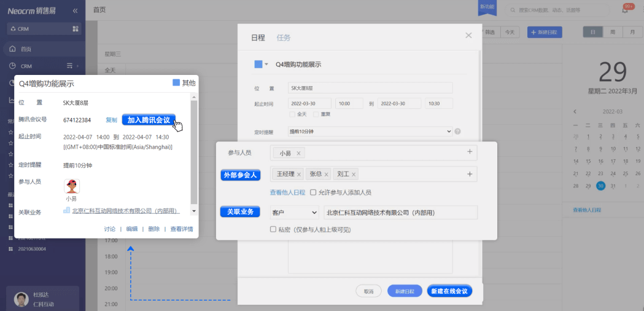The width and height of the screenshot is (644, 311).
Task: Tick the 私密 private checkbox
Action: pyautogui.click(x=273, y=229)
